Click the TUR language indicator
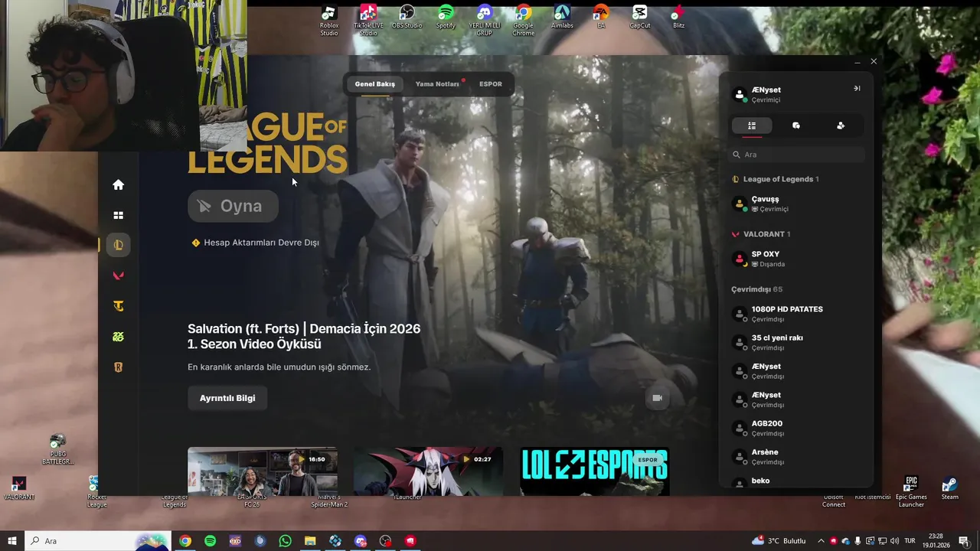The width and height of the screenshot is (980, 551). pyautogui.click(x=910, y=541)
